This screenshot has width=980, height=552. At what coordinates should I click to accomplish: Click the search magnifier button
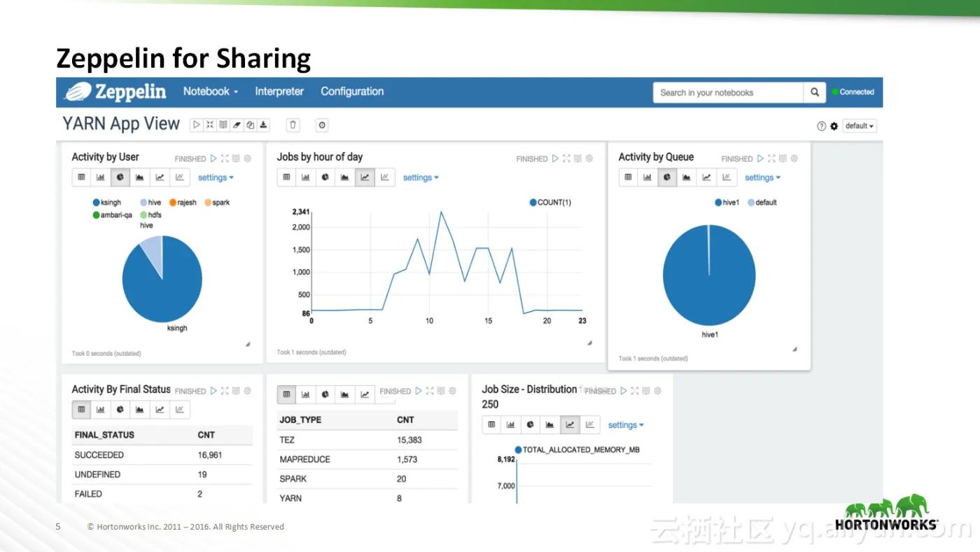coord(815,92)
